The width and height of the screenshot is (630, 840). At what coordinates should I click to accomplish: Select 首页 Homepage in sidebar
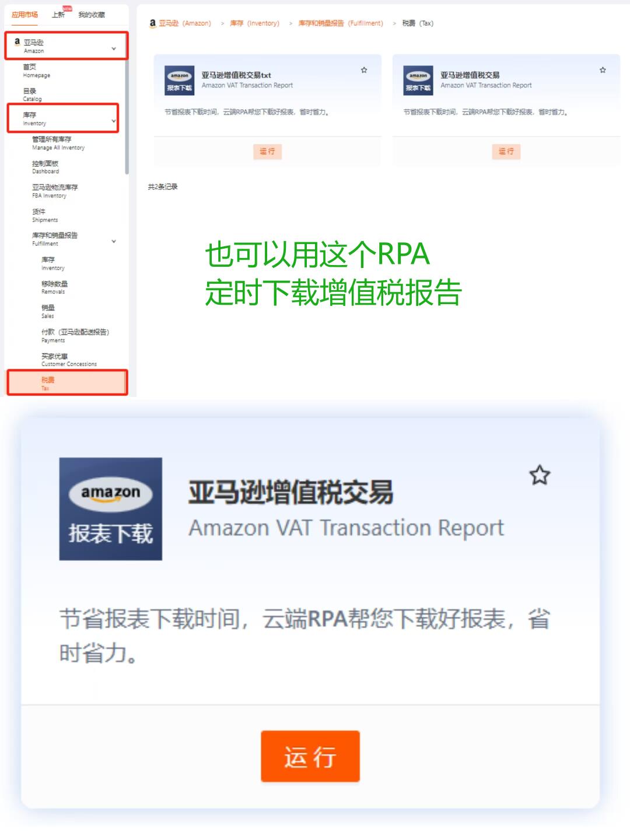point(36,71)
